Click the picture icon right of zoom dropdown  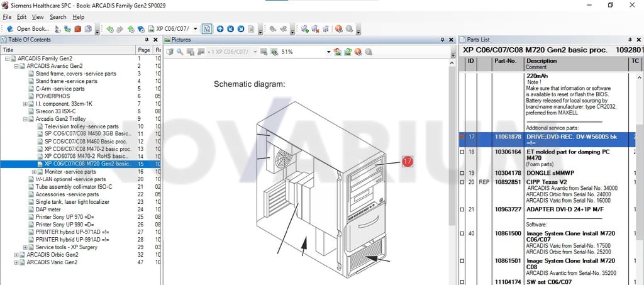coord(338,52)
